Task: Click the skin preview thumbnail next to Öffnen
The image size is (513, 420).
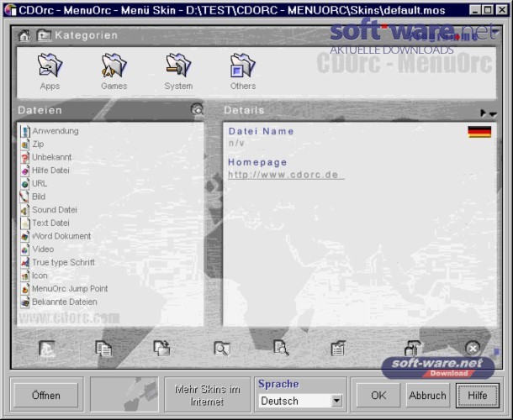Action: pyautogui.click(x=124, y=394)
